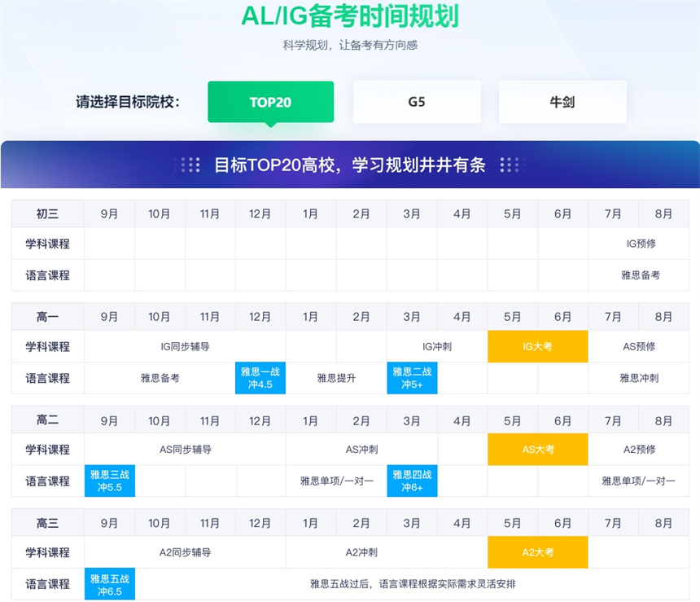The image size is (700, 602).
Task: Open the 牛剑 target school tab
Action: (x=562, y=102)
